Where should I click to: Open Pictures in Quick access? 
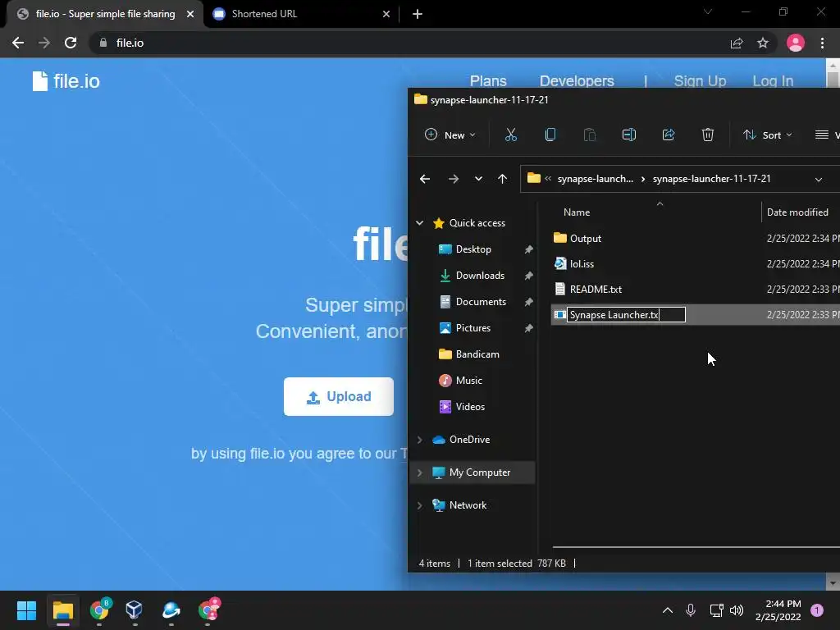pos(473,328)
